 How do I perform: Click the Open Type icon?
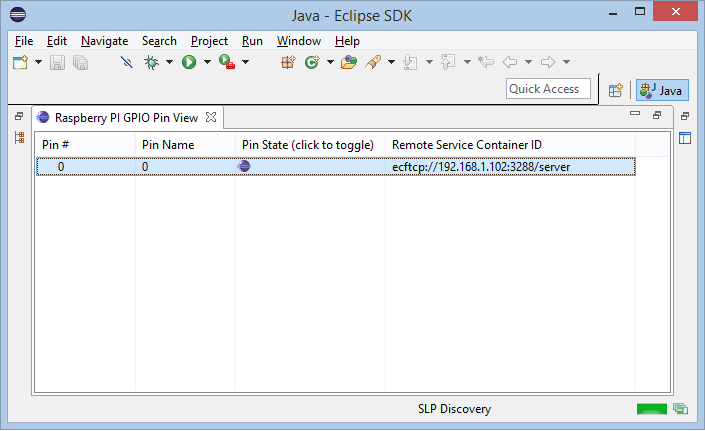pos(349,62)
